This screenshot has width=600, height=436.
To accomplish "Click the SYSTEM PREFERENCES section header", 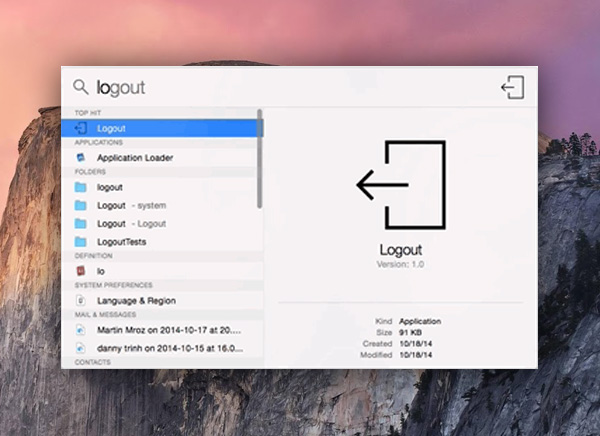I will pos(114,285).
